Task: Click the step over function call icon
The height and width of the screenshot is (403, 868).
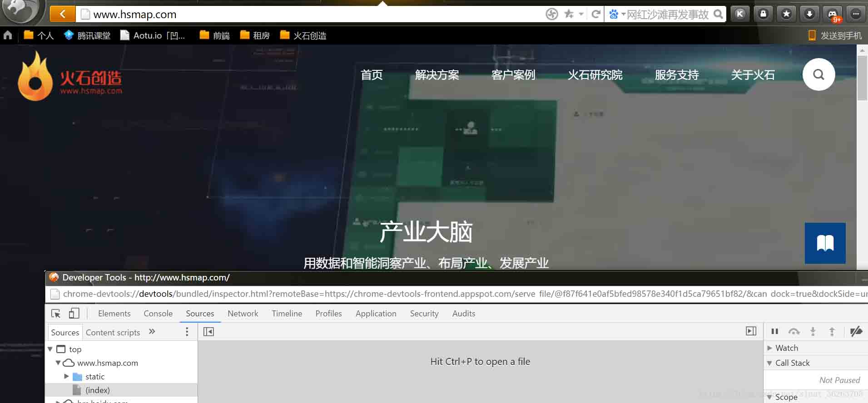Action: point(794,332)
